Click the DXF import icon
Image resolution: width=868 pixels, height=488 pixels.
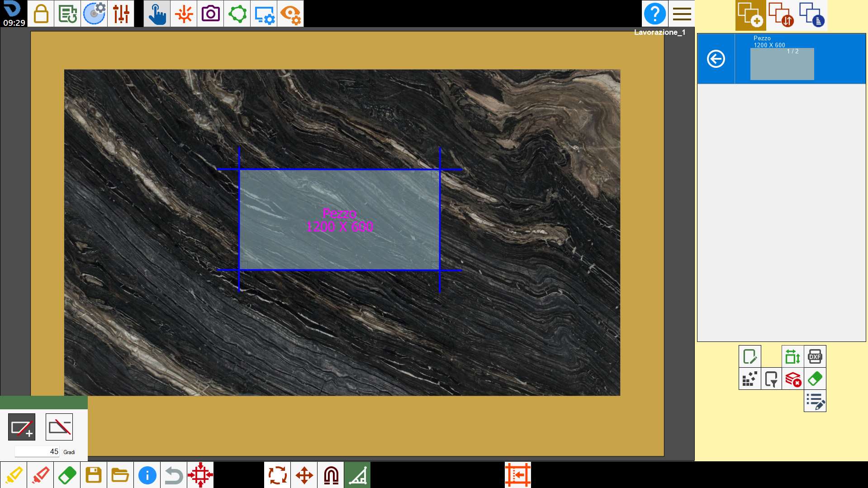pyautogui.click(x=815, y=356)
